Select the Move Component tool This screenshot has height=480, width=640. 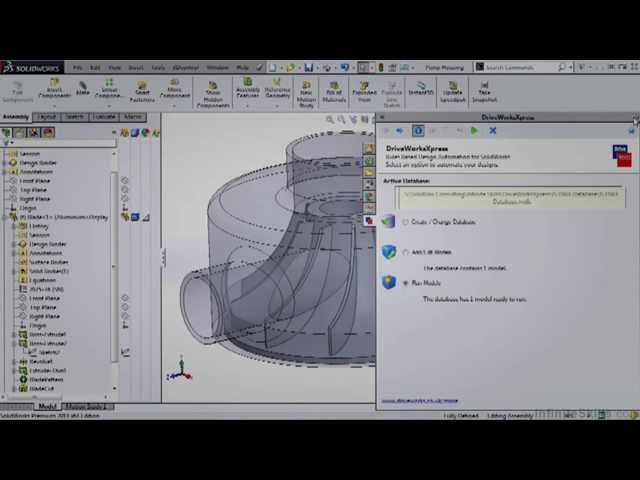[x=175, y=88]
